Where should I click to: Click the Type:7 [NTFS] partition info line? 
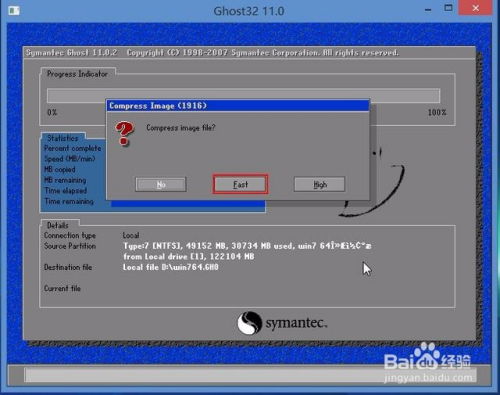(247, 246)
